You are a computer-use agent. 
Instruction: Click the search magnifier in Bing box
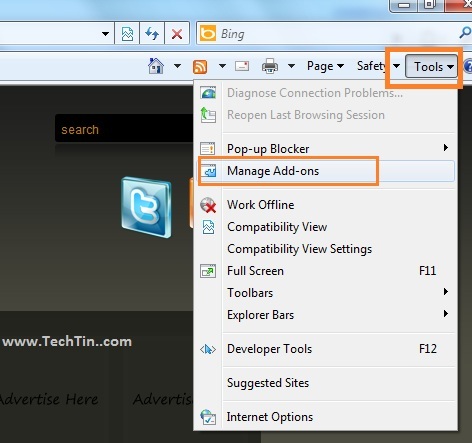point(465,33)
